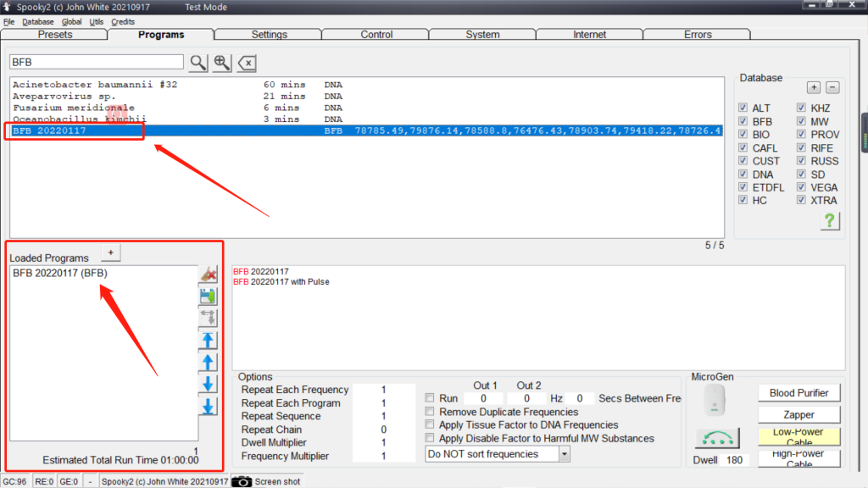Screen dimensions: 868x488
Task: Click the magnifier search icon beside the search box
Action: (198, 63)
